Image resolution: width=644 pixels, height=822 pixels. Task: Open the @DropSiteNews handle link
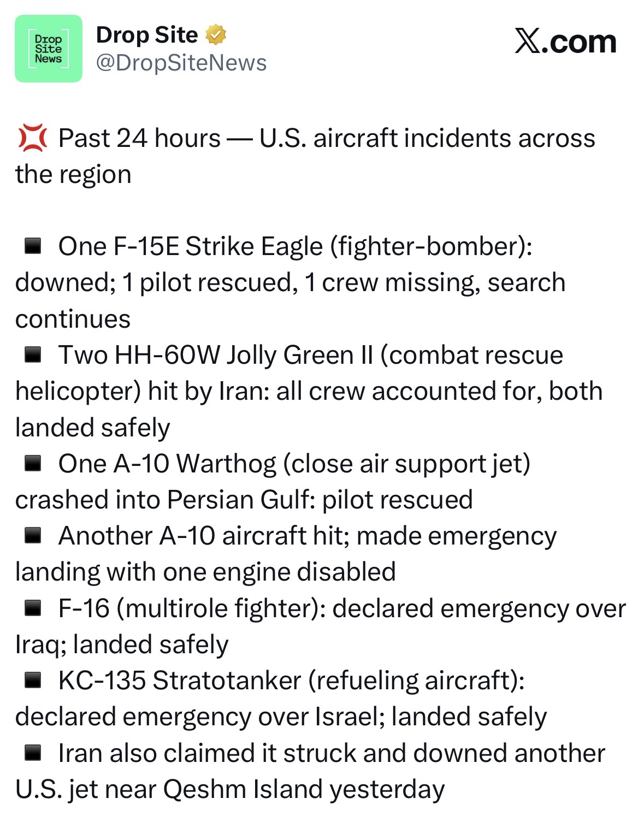click(x=181, y=63)
